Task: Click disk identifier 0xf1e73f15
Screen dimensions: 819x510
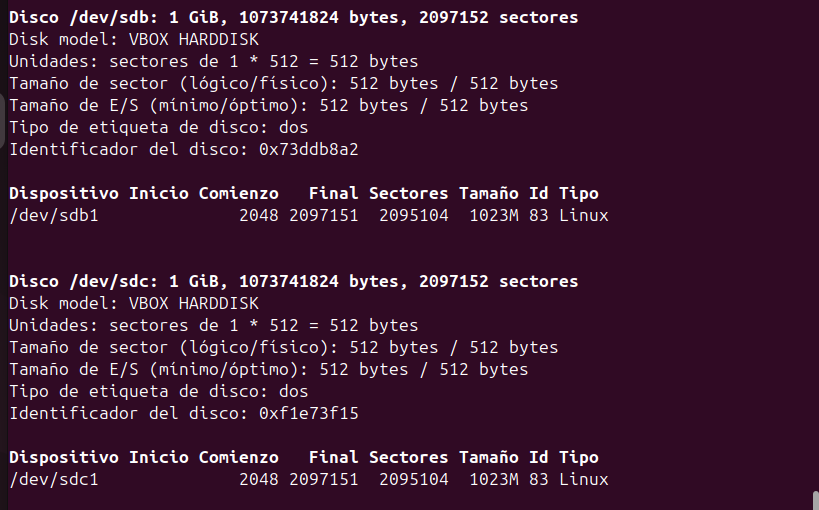Action: [x=308, y=413]
